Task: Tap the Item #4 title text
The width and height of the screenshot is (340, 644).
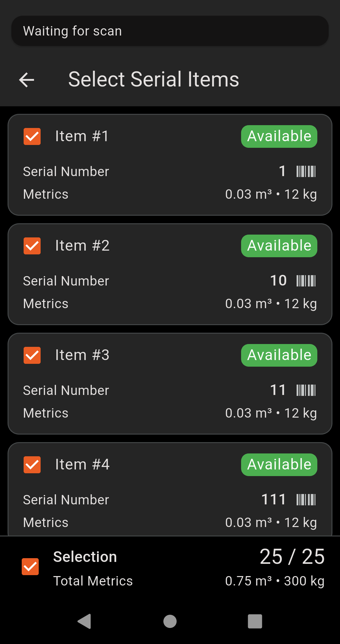Action: coord(82,464)
